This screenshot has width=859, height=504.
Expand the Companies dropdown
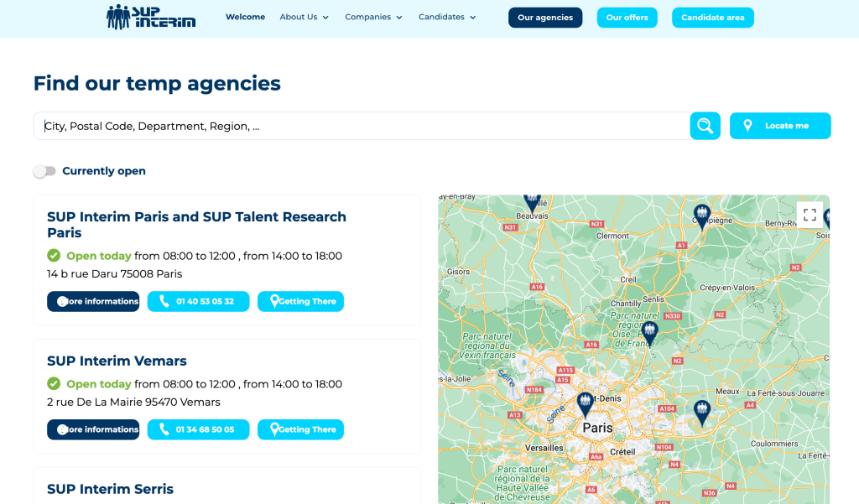(x=373, y=17)
